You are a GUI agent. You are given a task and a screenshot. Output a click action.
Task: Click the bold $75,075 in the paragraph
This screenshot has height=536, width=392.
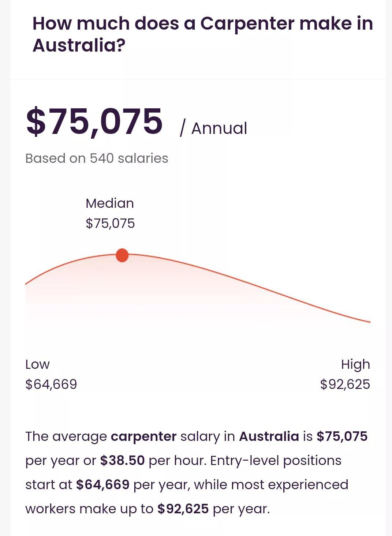342,436
